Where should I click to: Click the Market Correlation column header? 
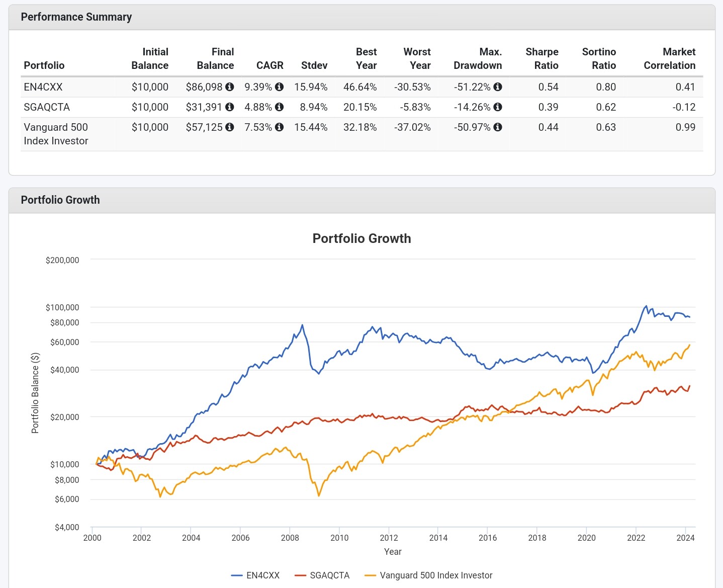point(669,58)
